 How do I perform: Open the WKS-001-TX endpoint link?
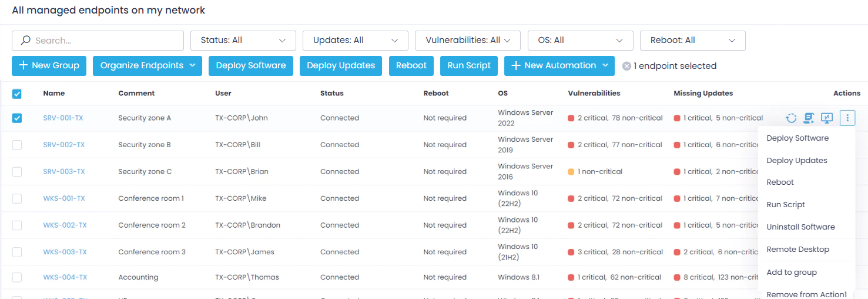tap(64, 198)
